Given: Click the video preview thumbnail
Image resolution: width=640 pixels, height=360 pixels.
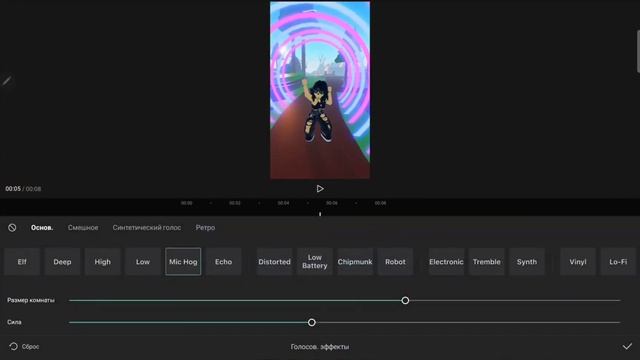Looking at the screenshot, I should tap(320, 90).
